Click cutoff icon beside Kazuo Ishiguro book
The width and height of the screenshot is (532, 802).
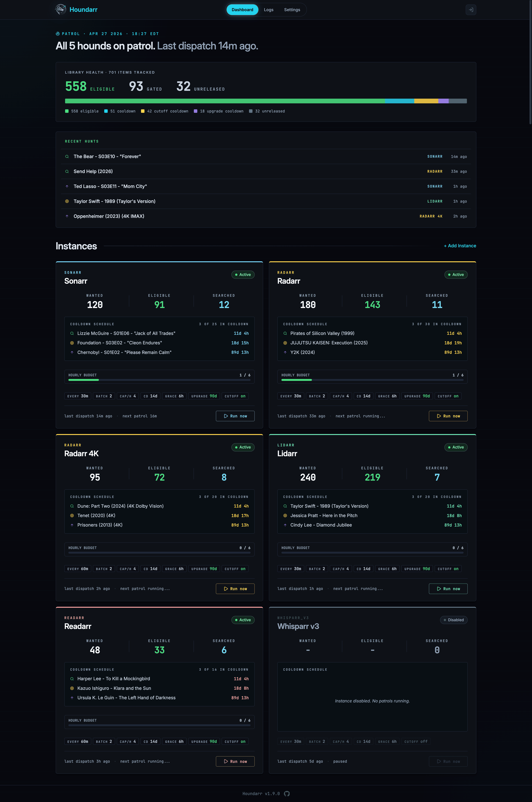72,688
